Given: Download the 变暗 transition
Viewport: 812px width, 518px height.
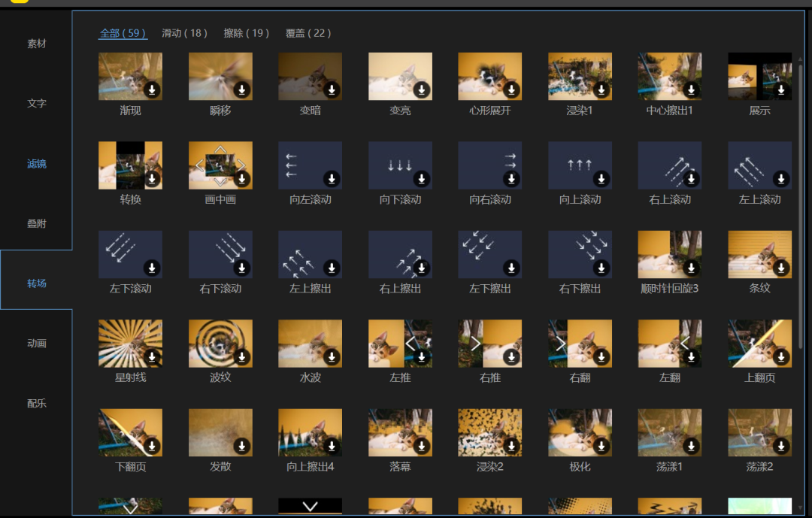Looking at the screenshot, I should [x=332, y=89].
